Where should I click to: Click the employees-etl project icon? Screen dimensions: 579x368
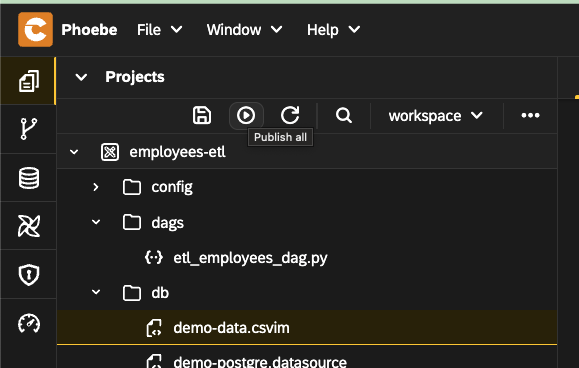(x=110, y=152)
